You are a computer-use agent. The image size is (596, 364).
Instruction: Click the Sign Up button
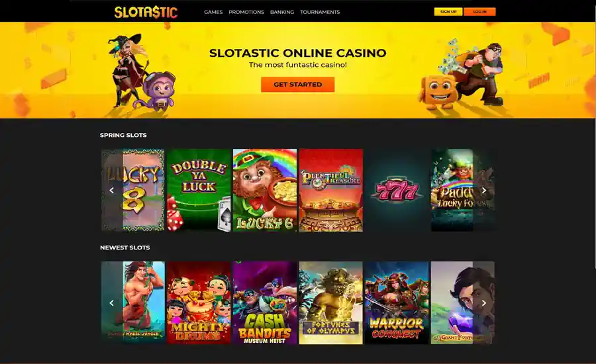tap(448, 12)
